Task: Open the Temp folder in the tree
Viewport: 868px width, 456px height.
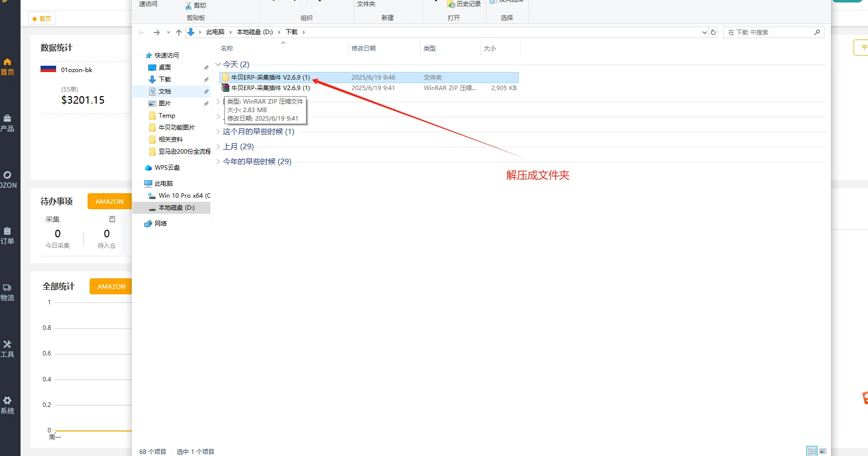Action: (x=167, y=116)
